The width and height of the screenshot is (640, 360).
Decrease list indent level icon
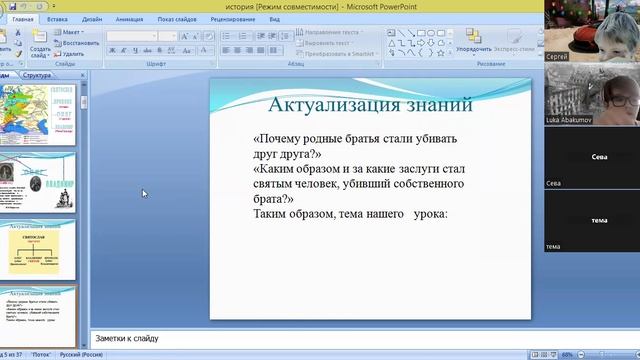[x=261, y=36]
